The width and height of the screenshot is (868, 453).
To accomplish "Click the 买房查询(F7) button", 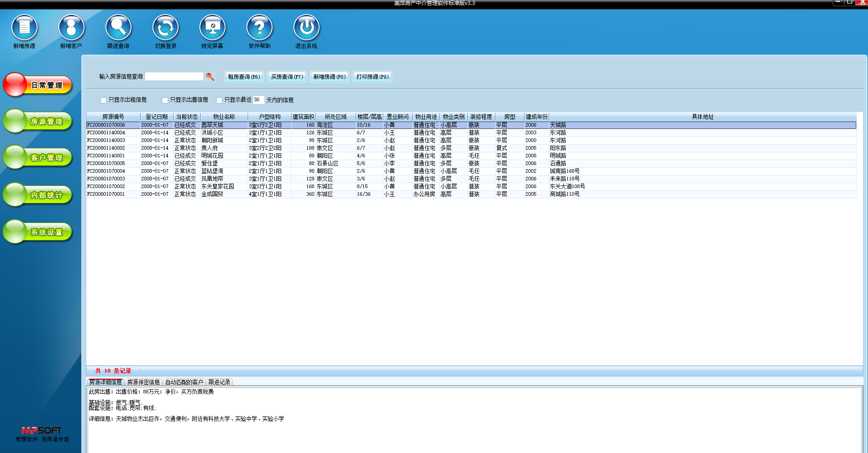I will tap(287, 77).
